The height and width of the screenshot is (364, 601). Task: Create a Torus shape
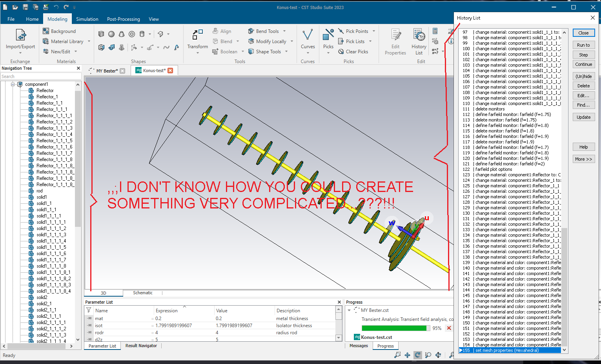(132, 34)
